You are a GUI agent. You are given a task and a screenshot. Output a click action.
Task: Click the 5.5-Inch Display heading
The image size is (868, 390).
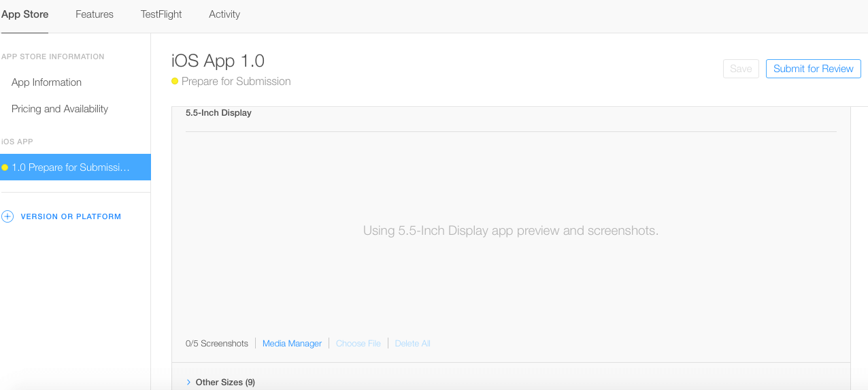(218, 113)
